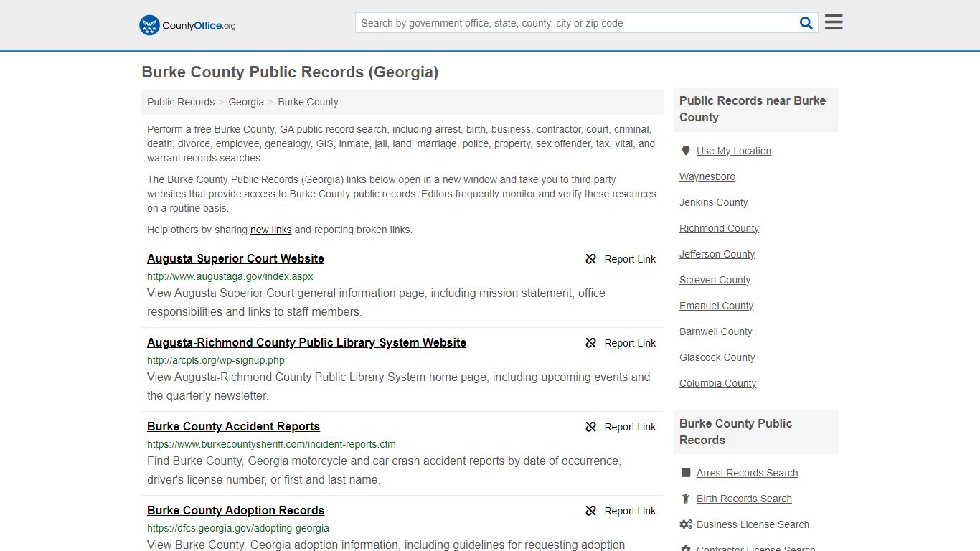Open Jenkins County link
Viewport: 980px width, 551px height.
coord(714,202)
